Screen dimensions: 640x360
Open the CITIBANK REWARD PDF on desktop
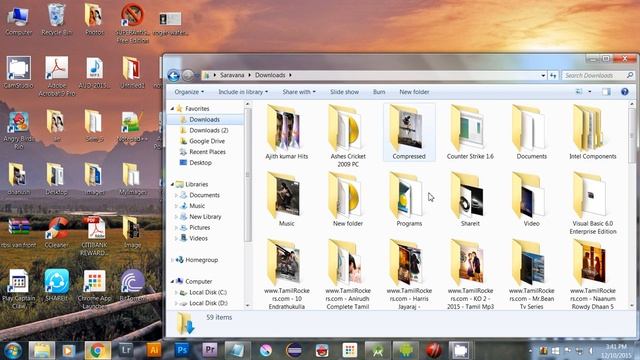[94, 237]
